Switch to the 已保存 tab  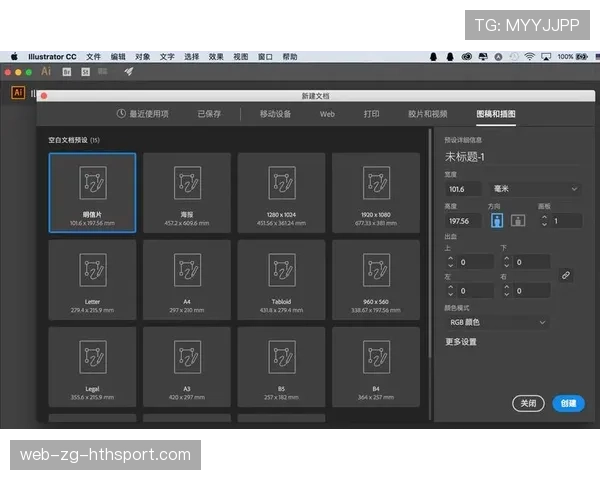[x=209, y=114]
